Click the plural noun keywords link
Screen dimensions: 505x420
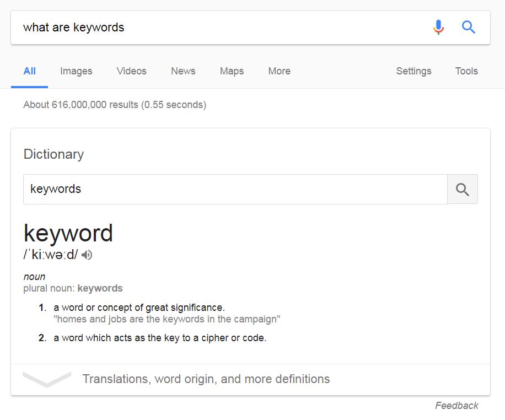pos(100,288)
